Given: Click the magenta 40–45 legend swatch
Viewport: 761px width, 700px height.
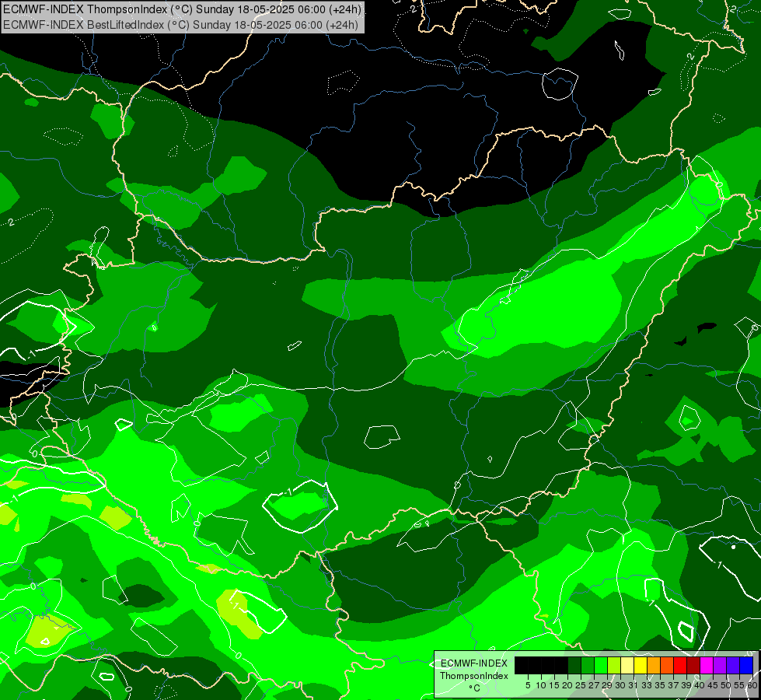Looking at the screenshot, I should [707, 665].
